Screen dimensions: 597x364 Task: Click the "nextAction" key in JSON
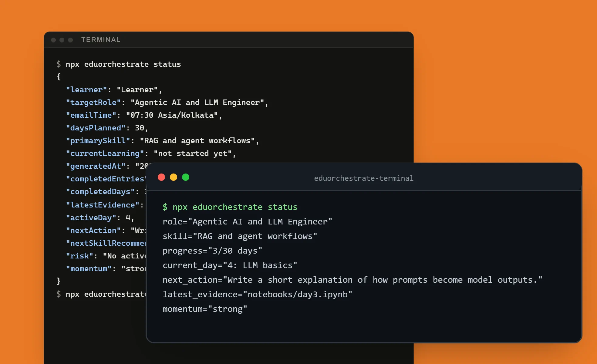point(93,231)
